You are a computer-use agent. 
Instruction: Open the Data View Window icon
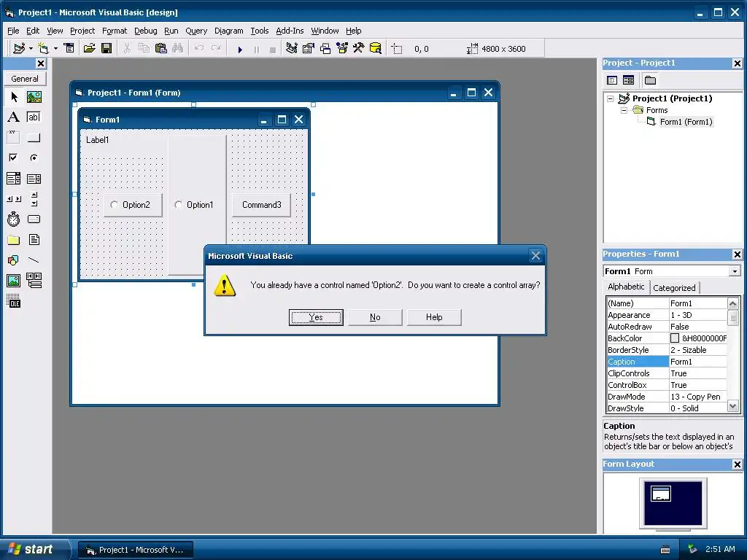376,49
